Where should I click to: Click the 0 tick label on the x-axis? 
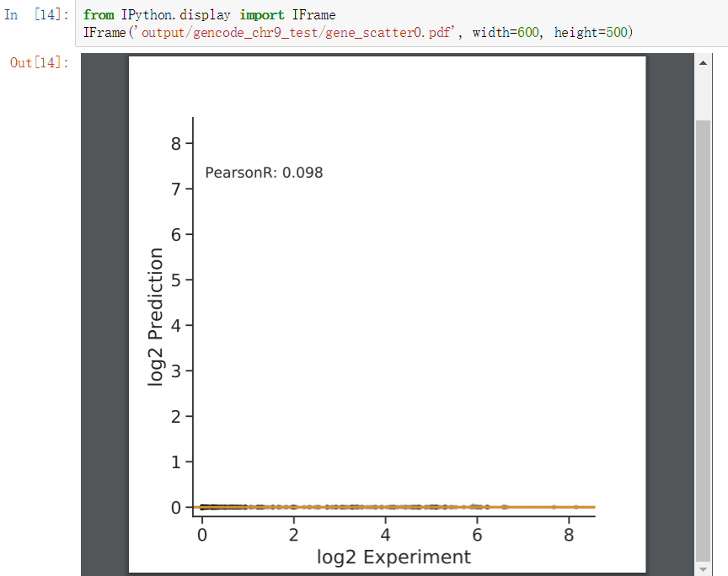[x=201, y=534]
